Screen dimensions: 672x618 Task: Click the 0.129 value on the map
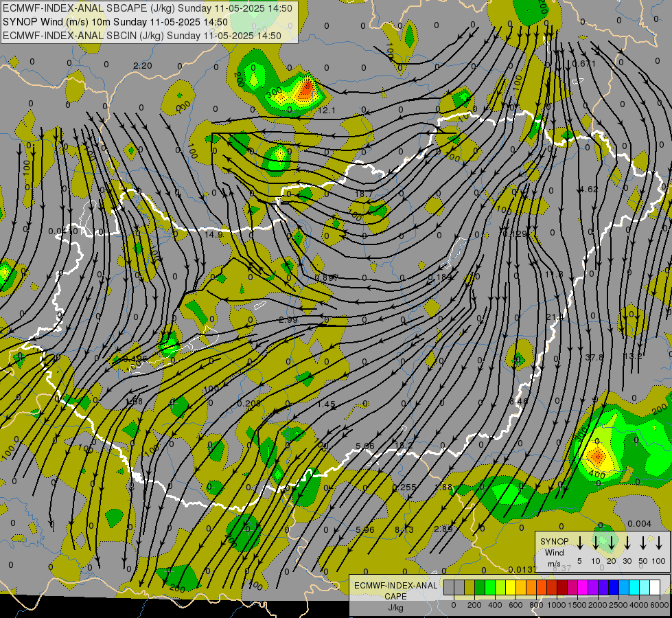tap(515, 233)
